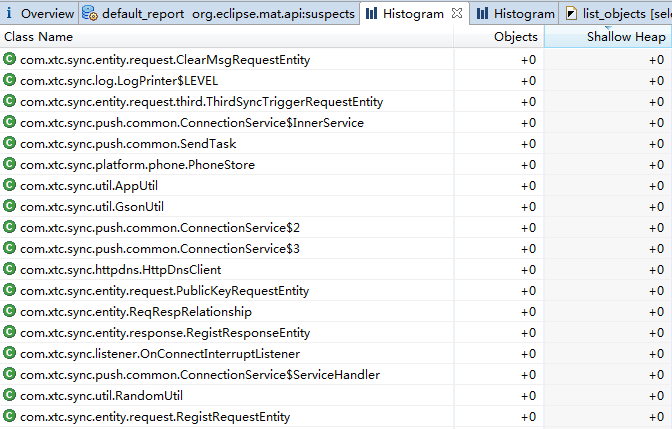Select com.xtc.sync.entity.request.ClearMsgRequestEntity class name

coord(165,60)
